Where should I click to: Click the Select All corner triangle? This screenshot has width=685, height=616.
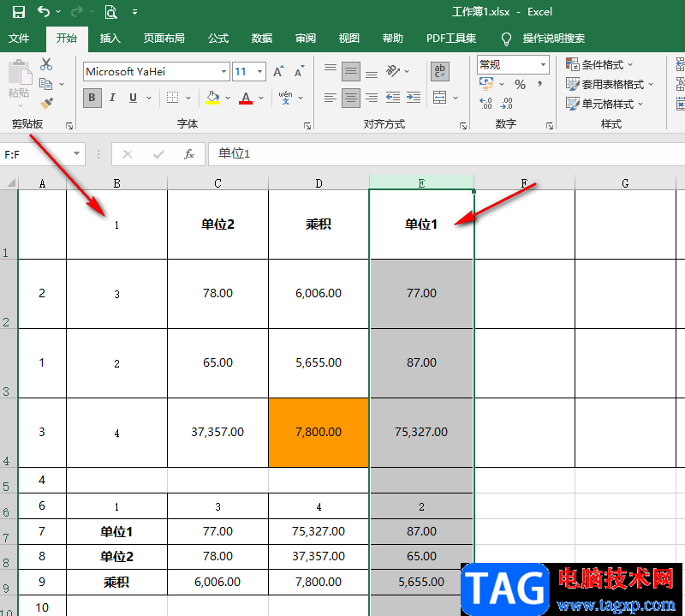9,182
